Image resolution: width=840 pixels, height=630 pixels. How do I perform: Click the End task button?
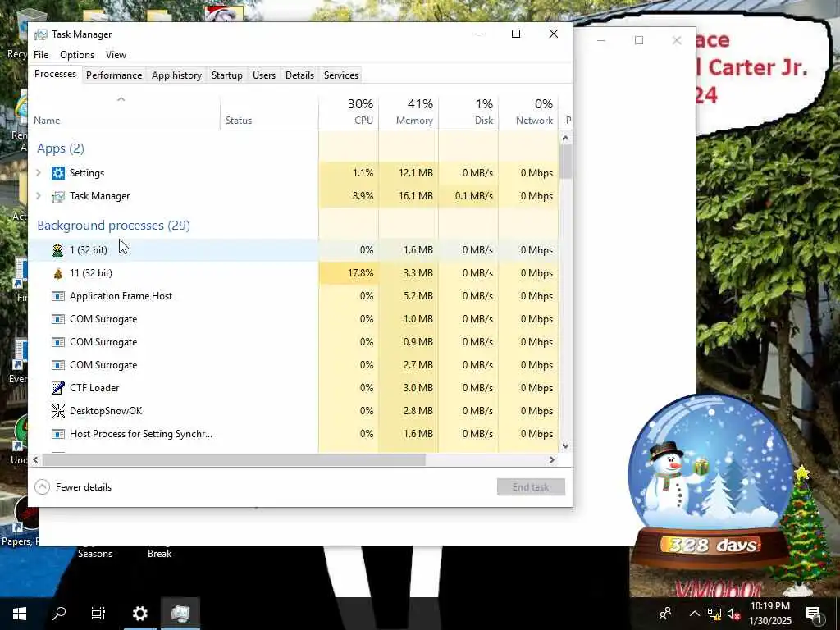click(x=531, y=487)
